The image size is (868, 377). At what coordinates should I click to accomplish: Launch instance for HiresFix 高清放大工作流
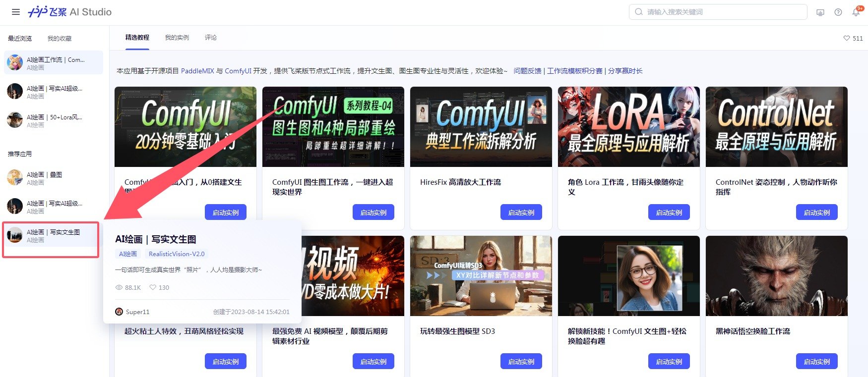coord(521,212)
